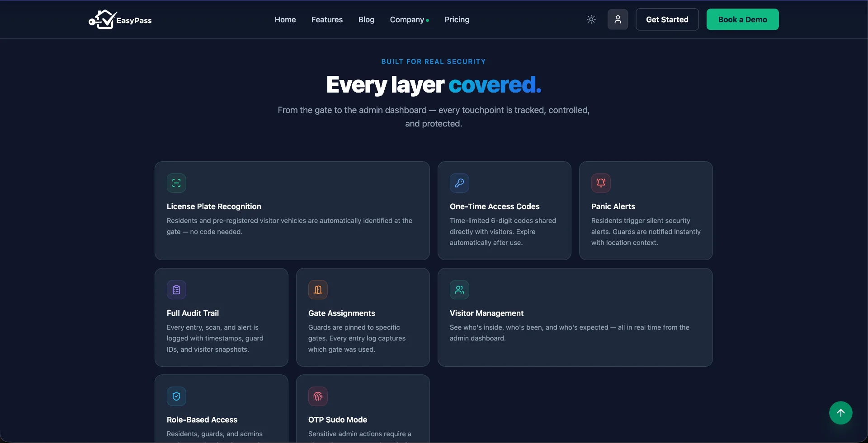This screenshot has height=443, width=868.
Task: Click the Panic Alerts heading
Action: point(613,206)
